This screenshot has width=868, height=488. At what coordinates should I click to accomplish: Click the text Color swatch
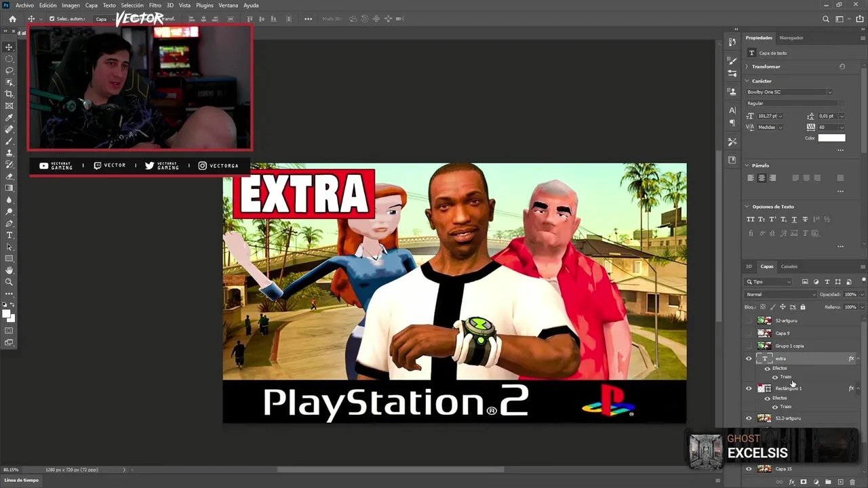click(831, 138)
